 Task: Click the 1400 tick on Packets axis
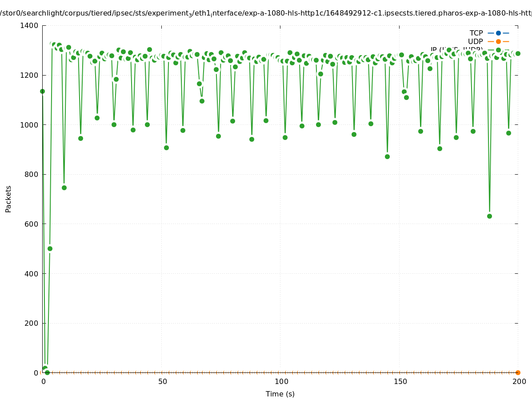point(29,26)
